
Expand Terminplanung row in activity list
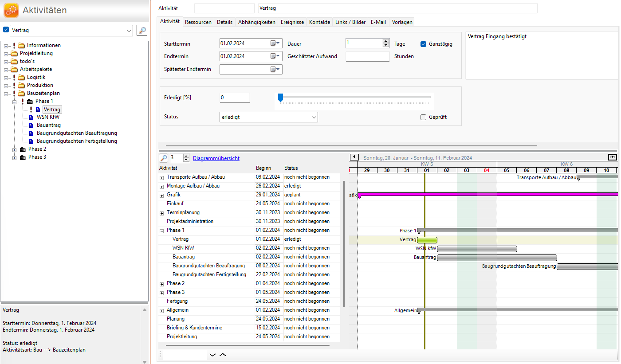pos(161,213)
